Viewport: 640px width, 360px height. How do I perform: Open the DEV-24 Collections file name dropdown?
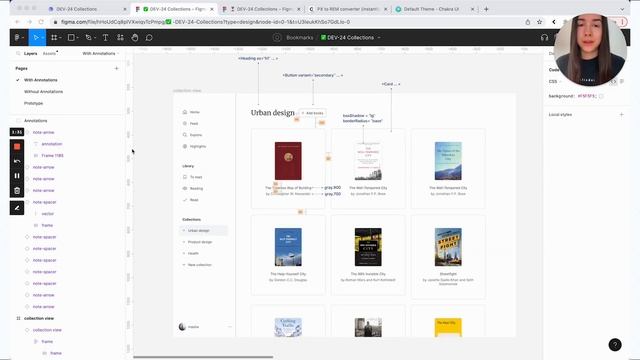(x=379, y=38)
